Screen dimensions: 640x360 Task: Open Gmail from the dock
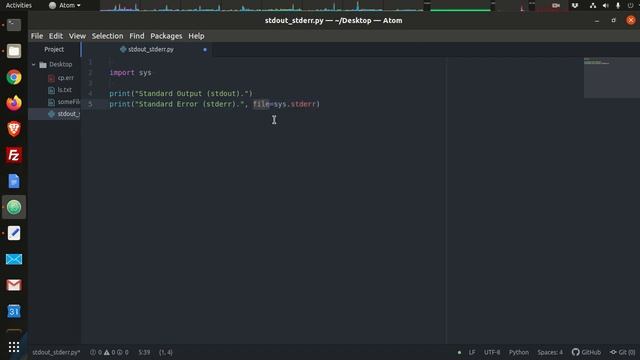14,285
